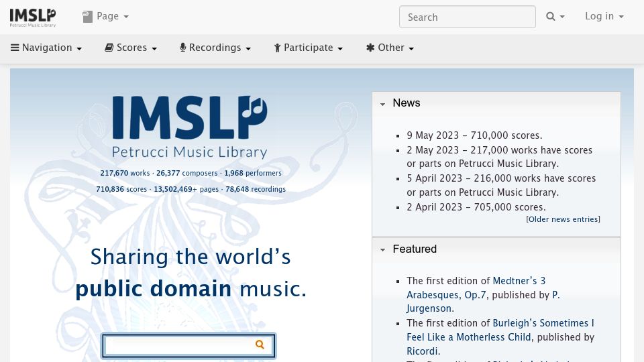Screen dimensions: 644x362
Task: Open the 78,648 recordings link
Action: (256, 189)
